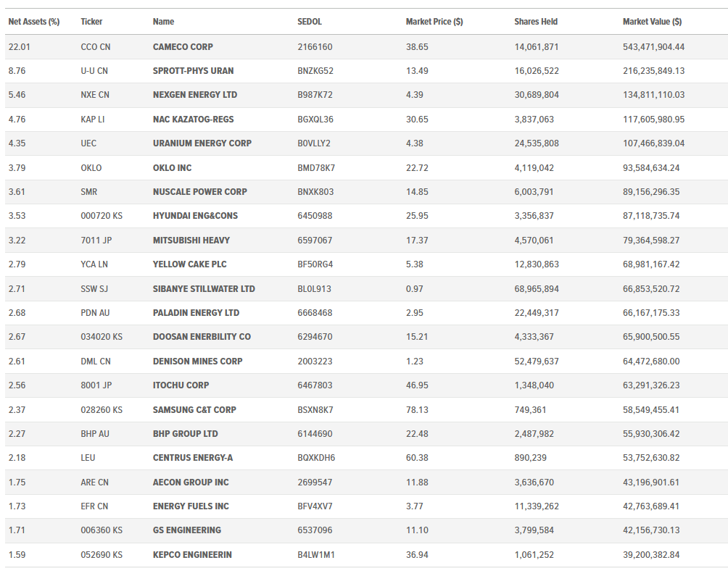Sort by the Net Assets (%) column header
The height and width of the screenshot is (568, 728).
34,21
